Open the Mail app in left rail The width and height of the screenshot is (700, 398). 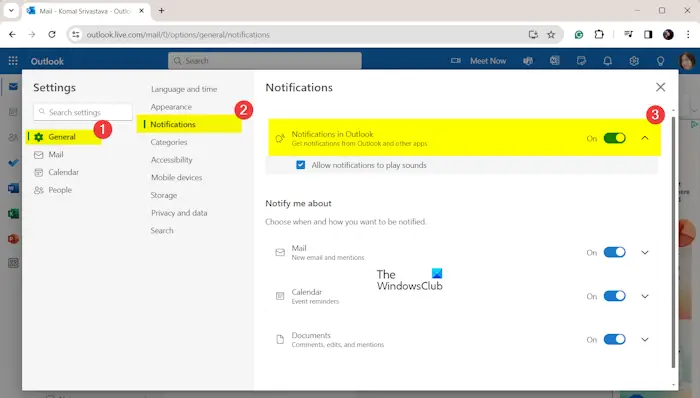13,86
